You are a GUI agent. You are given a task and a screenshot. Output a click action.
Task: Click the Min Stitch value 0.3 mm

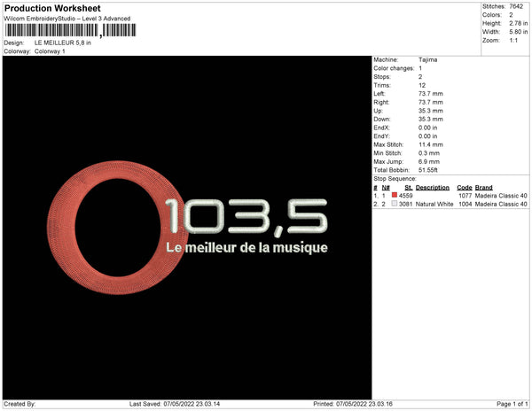tap(429, 153)
